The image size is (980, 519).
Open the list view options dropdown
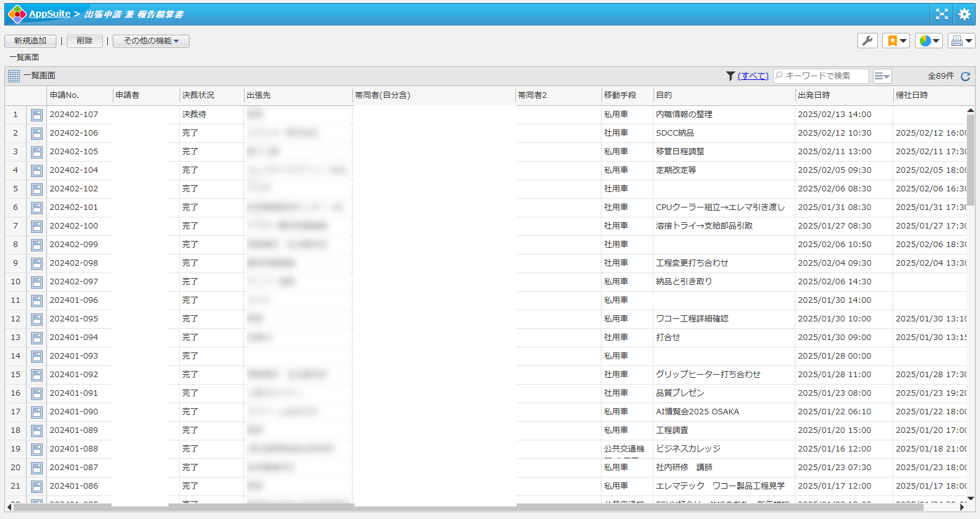pyautogui.click(x=882, y=76)
